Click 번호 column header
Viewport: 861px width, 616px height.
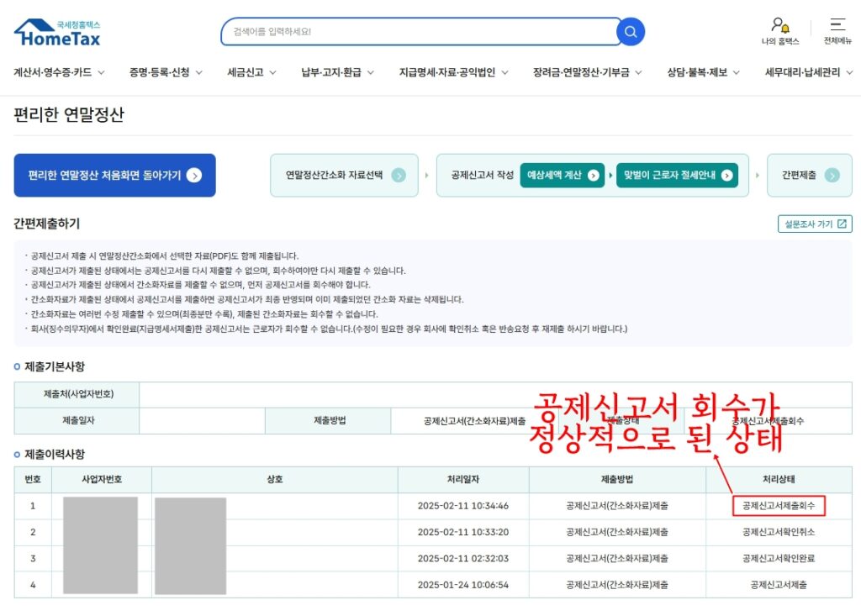pyautogui.click(x=33, y=479)
